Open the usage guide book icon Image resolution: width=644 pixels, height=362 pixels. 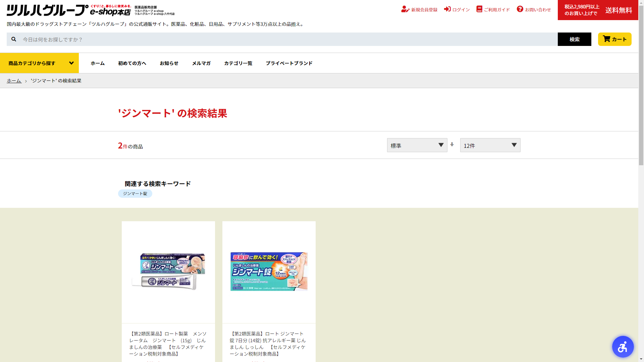pos(479,9)
